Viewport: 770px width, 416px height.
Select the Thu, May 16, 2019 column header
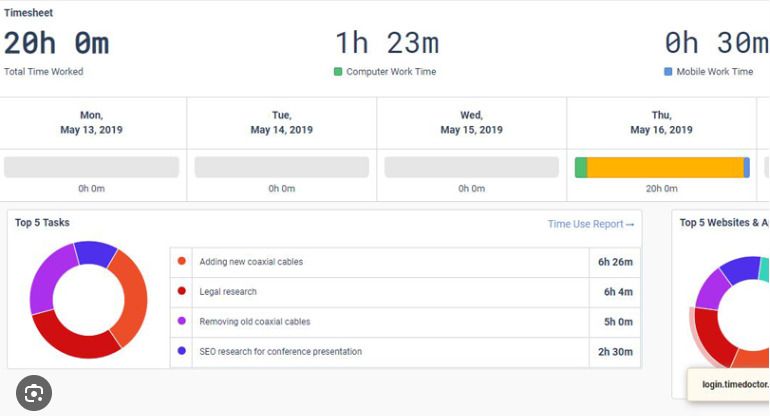661,123
